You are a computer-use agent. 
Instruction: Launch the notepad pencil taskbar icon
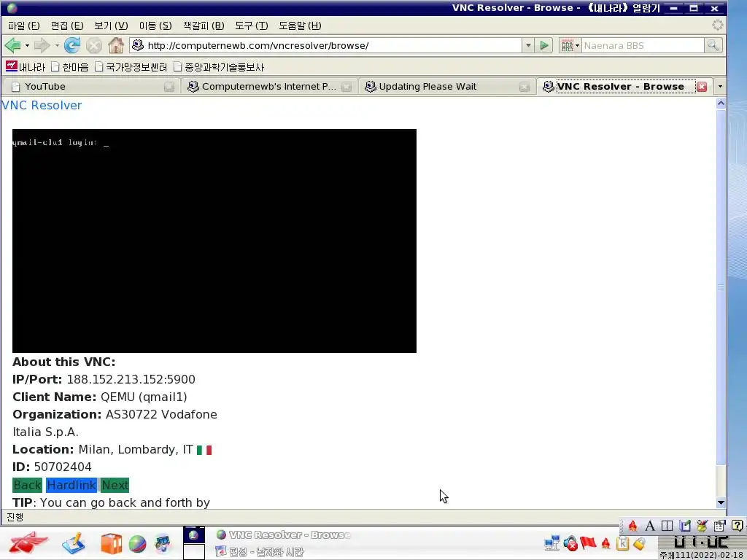pyautogui.click(x=74, y=543)
